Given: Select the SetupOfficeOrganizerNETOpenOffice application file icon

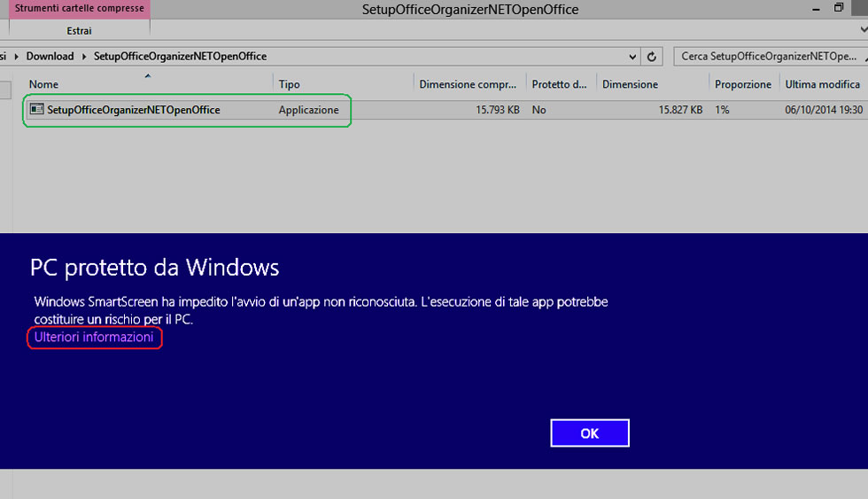Looking at the screenshot, I should click(x=36, y=109).
